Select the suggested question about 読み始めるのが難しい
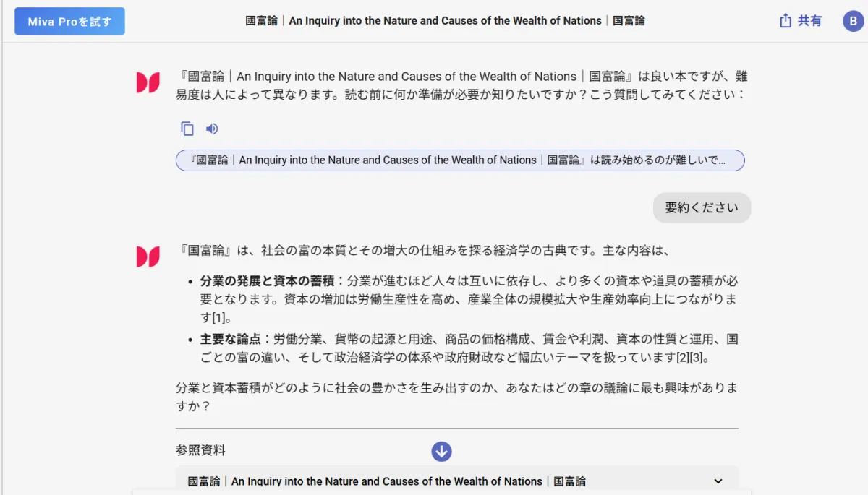This screenshot has width=868, height=495. tap(459, 160)
